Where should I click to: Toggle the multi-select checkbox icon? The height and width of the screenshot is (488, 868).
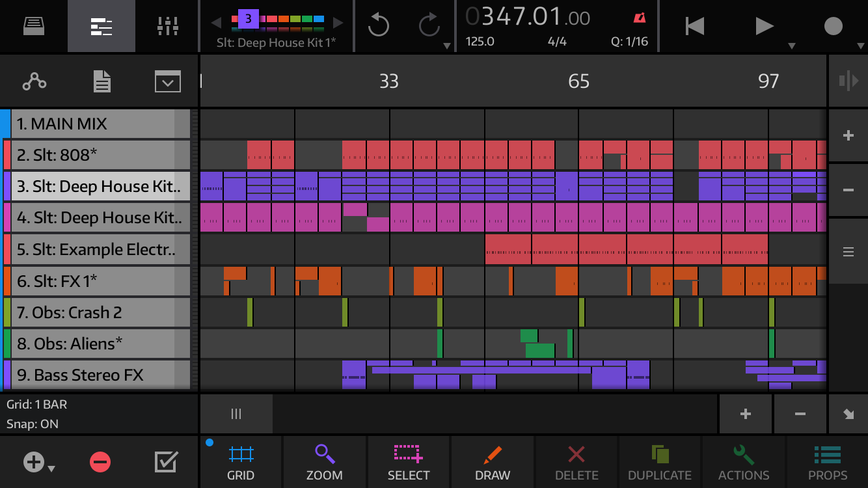(166, 462)
